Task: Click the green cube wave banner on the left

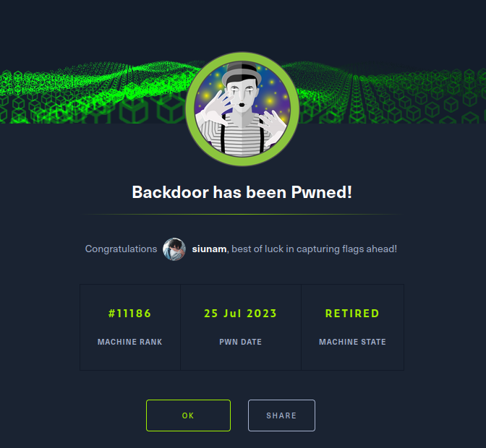Action: point(93,93)
